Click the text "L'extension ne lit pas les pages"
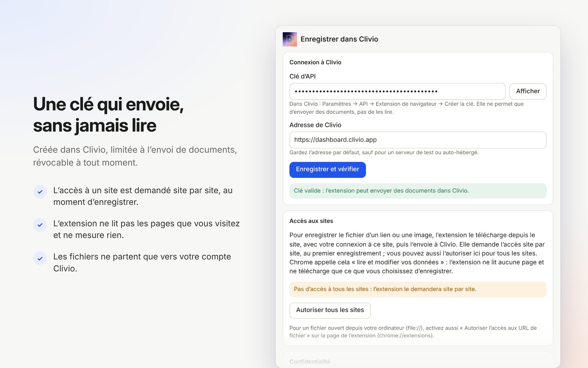Screen dimensions: 588x368 pos(146,229)
